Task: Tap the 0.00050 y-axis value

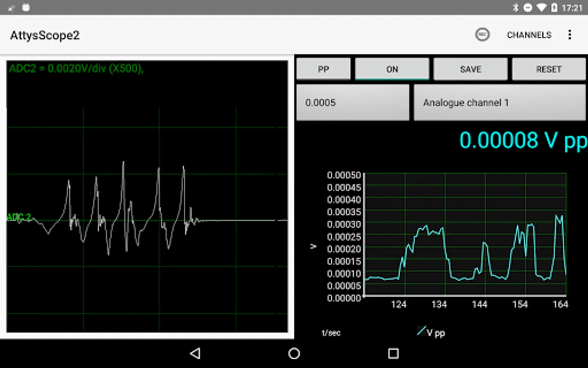Action: (x=344, y=175)
